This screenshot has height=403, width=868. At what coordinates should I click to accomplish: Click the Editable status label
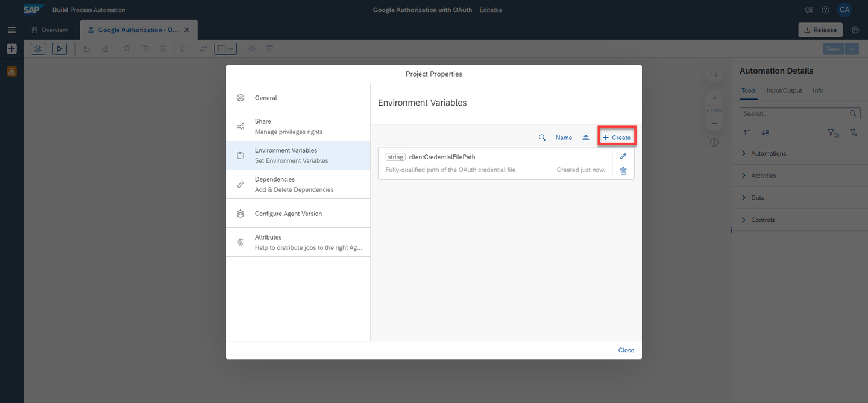tap(491, 10)
